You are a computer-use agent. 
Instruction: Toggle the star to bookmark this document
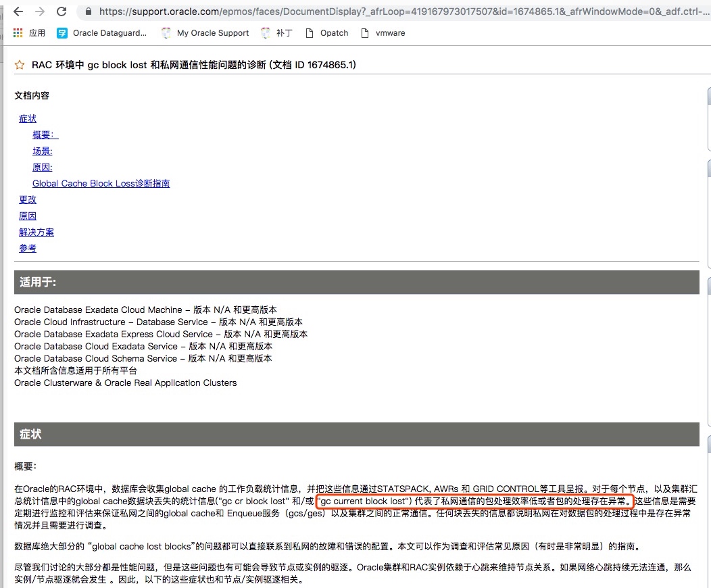pyautogui.click(x=18, y=65)
